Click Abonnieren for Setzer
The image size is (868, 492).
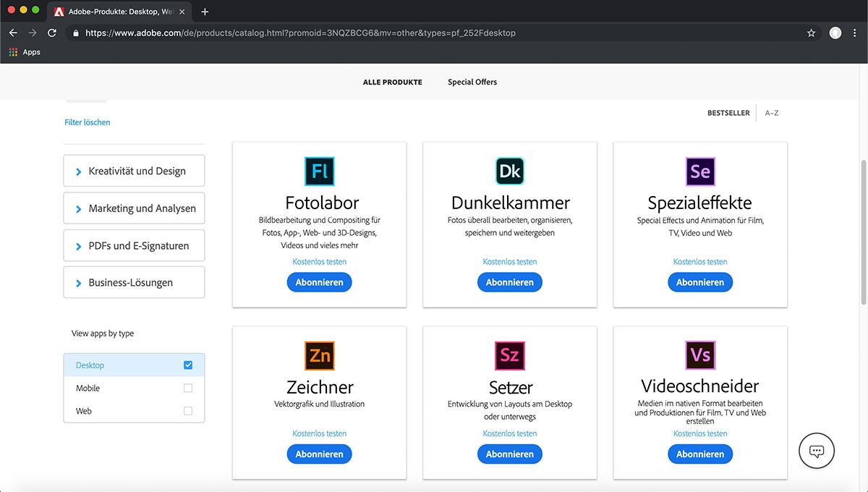coord(510,454)
